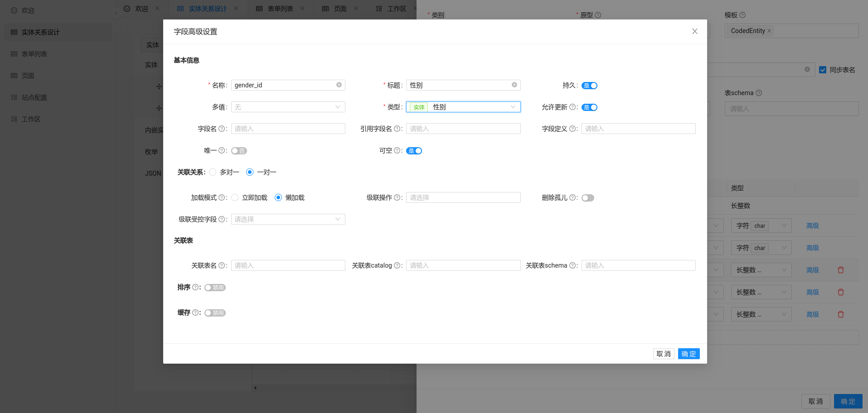
Task: Uncheck the 同步表名 checkbox
Action: click(823, 70)
